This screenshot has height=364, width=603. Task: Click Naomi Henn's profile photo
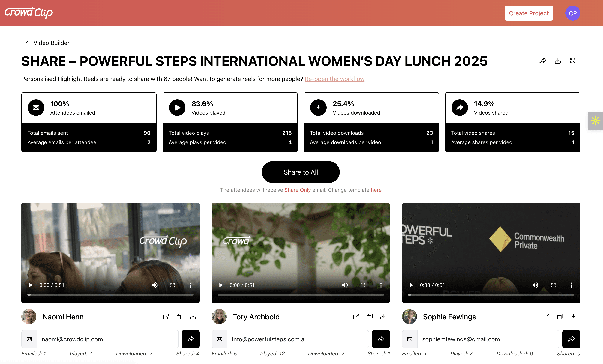[29, 317]
